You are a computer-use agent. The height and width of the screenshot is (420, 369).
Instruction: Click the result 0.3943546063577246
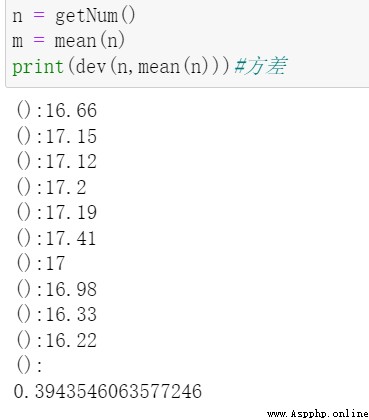(108, 391)
